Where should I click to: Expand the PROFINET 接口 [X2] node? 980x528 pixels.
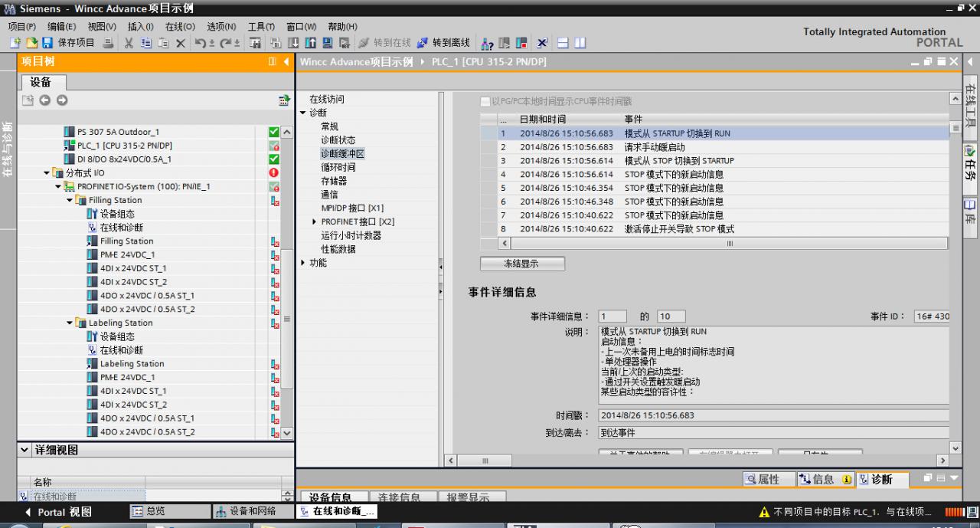click(315, 221)
